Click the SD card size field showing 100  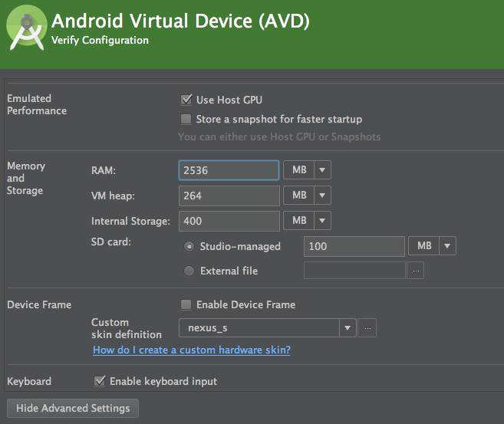pyautogui.click(x=354, y=246)
